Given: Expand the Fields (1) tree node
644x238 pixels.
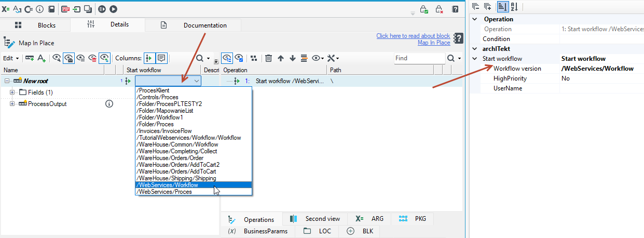Looking at the screenshot, I should (x=12, y=92).
